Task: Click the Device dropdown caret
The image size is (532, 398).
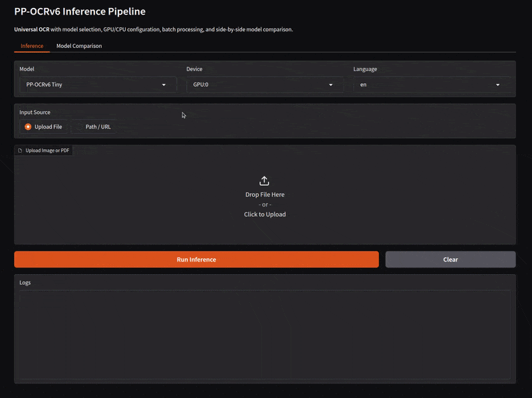Action: click(331, 85)
